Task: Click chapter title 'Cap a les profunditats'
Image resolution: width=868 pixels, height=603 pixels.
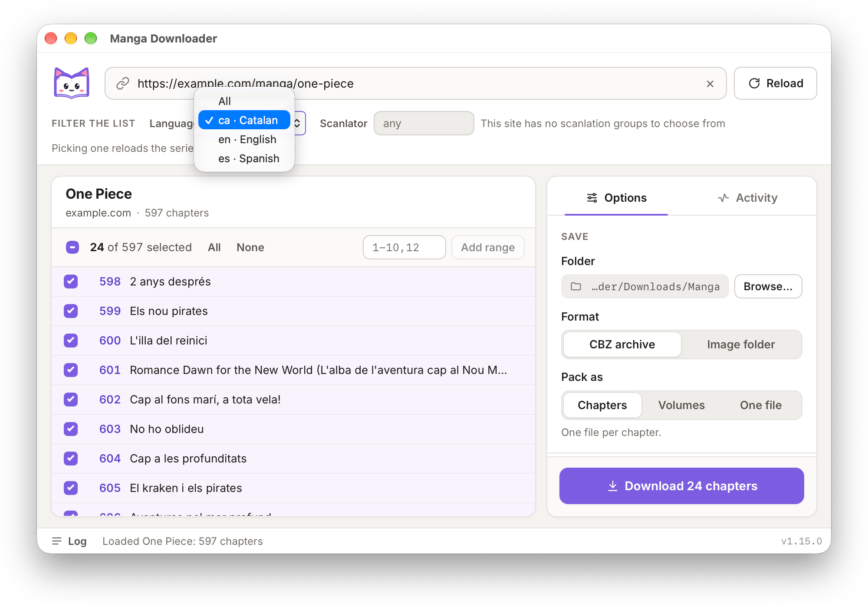Action: [188, 459]
